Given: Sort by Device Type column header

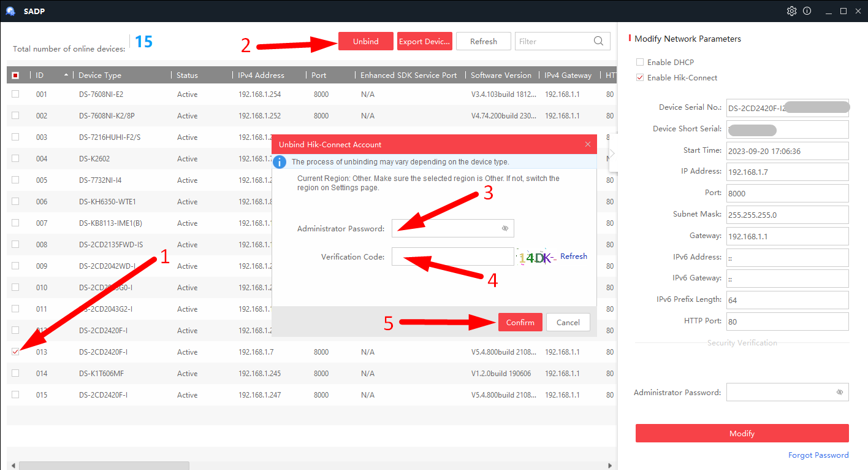Looking at the screenshot, I should pos(100,75).
